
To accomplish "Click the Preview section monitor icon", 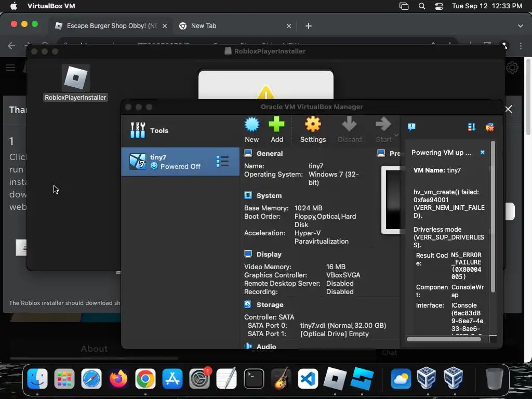I will pos(381,153).
